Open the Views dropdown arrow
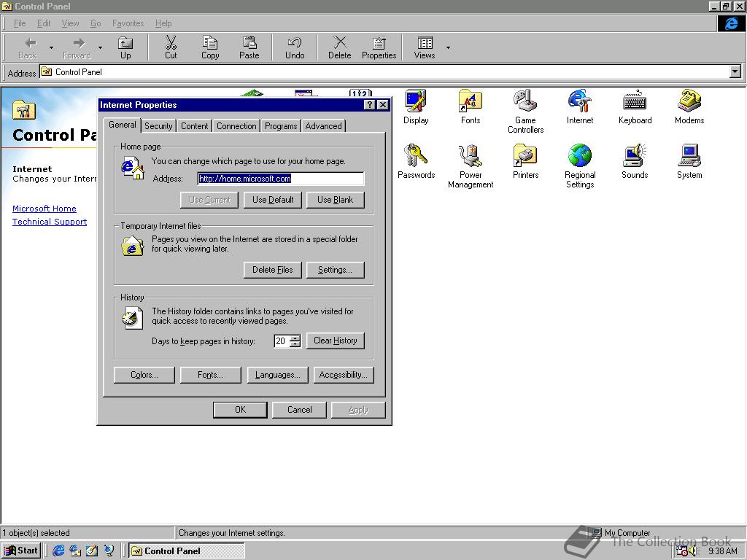The width and height of the screenshot is (747, 560). pos(448,47)
